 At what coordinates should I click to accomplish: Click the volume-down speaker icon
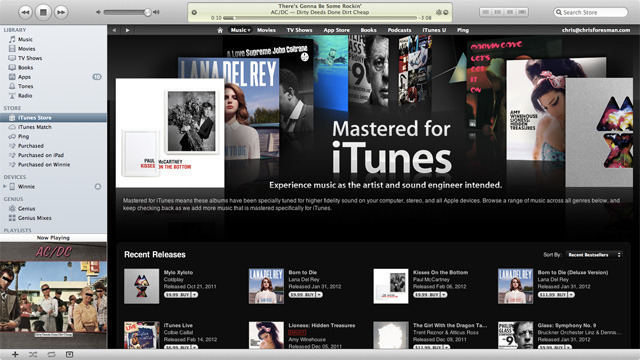98,12
